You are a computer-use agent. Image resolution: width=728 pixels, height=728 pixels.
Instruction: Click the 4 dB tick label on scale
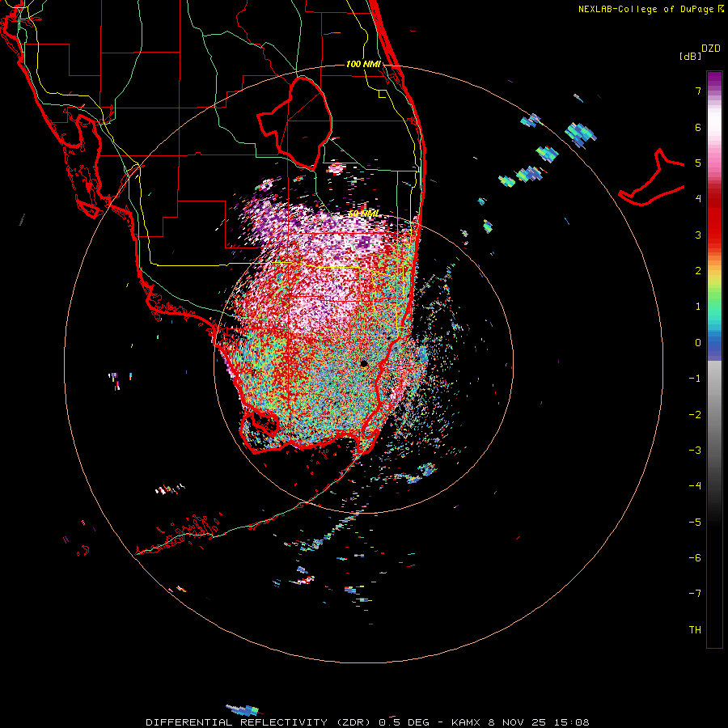point(698,199)
